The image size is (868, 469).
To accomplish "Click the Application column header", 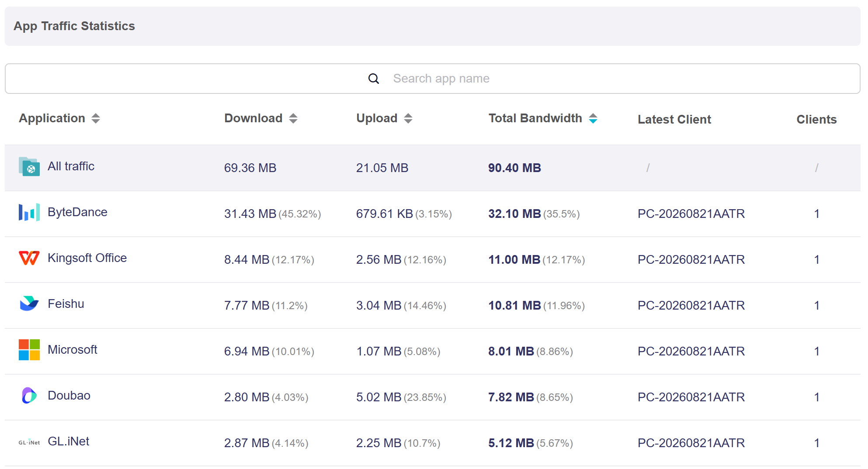I will 52,118.
